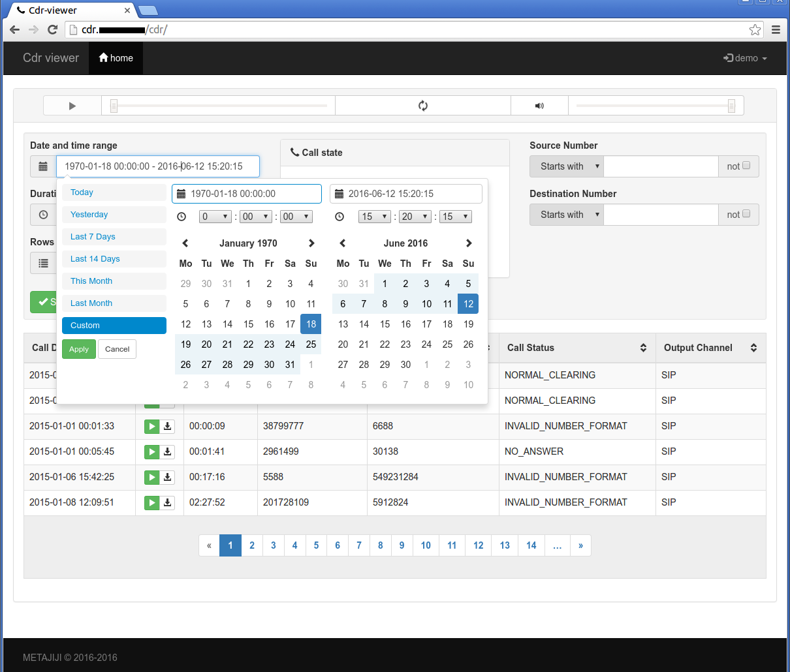Play recording of call at 2015-01-06 15:42:25

[x=151, y=478]
